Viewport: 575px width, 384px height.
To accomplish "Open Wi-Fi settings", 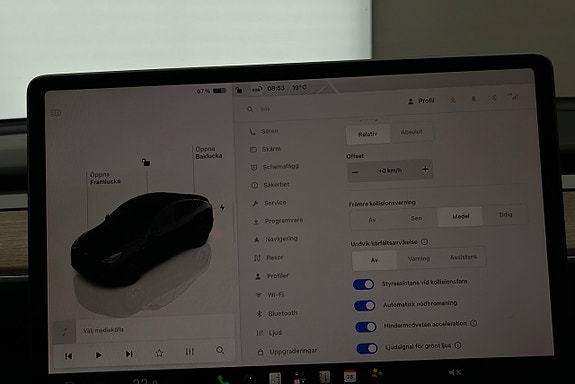I will (x=270, y=295).
